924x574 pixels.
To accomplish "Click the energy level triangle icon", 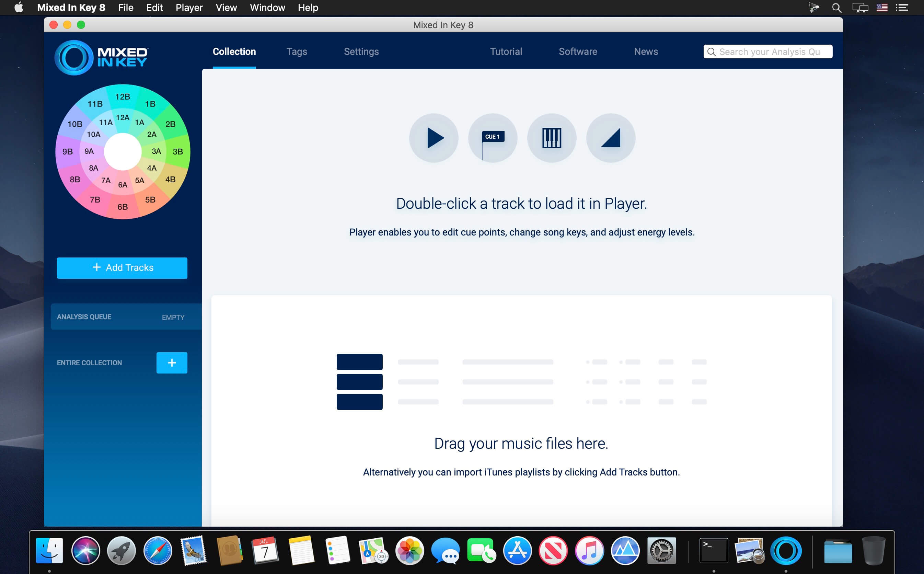I will pos(610,138).
